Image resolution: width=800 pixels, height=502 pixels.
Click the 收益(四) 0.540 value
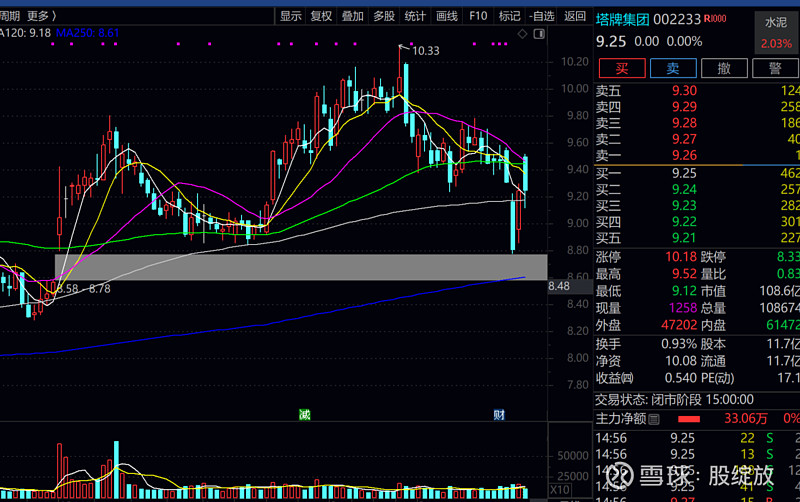[x=681, y=378]
